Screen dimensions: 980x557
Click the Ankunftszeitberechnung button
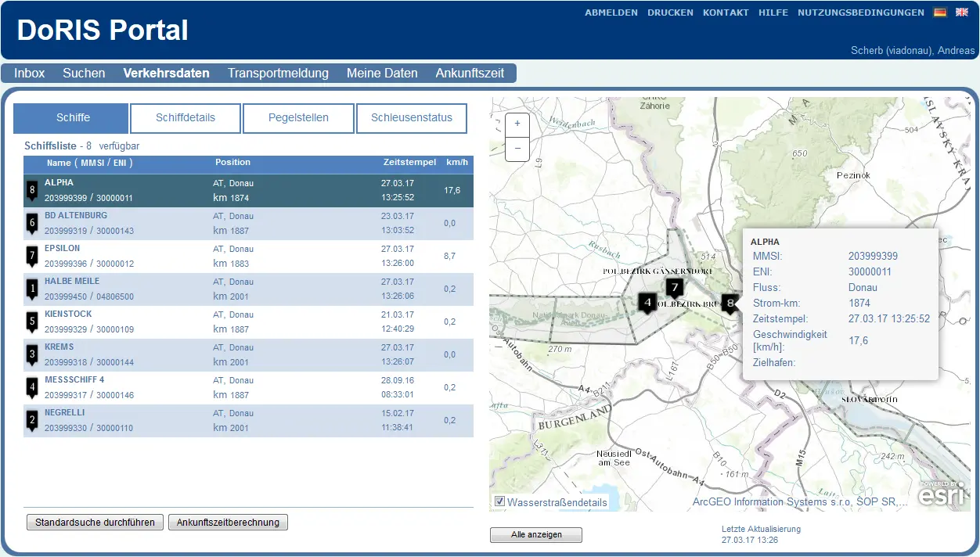point(228,523)
